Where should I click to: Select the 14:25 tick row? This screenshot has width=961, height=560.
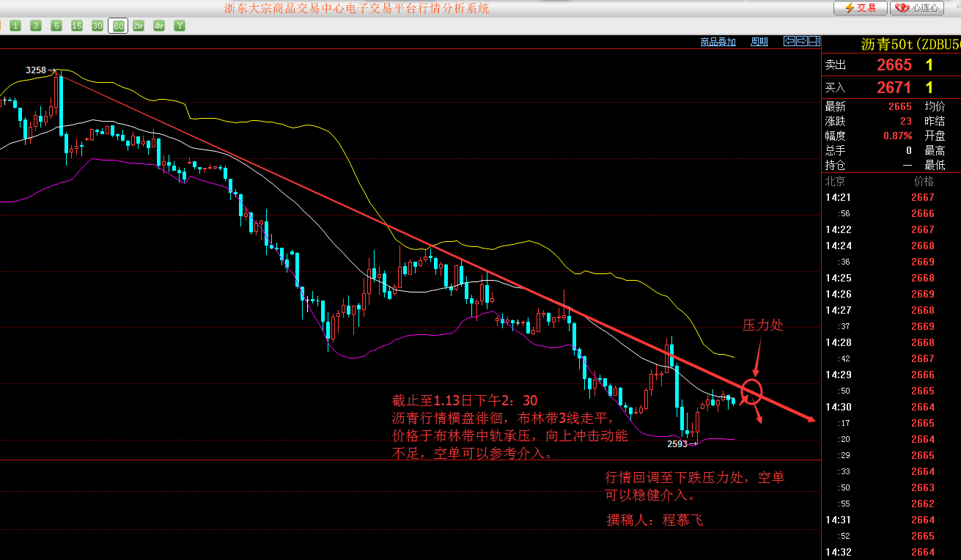tap(891, 278)
